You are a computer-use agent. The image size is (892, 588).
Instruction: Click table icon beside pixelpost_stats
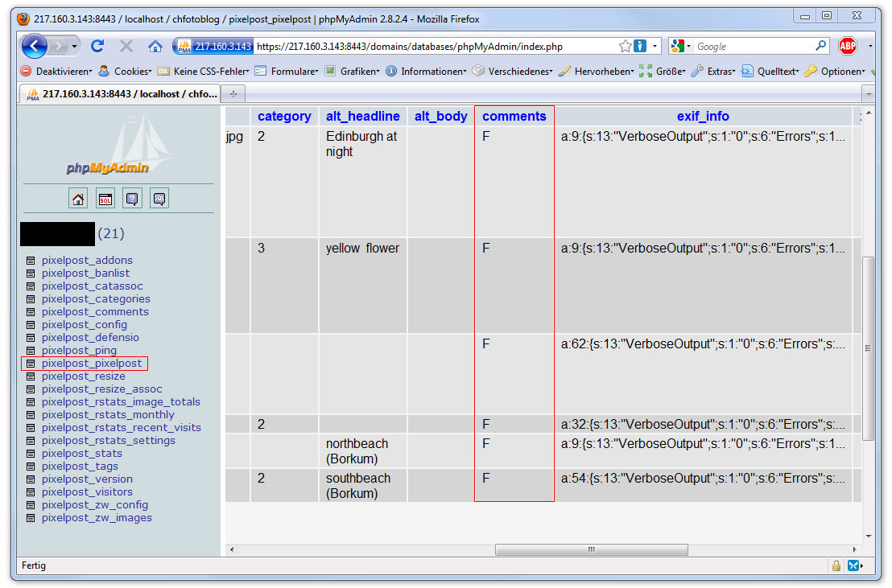pos(31,454)
